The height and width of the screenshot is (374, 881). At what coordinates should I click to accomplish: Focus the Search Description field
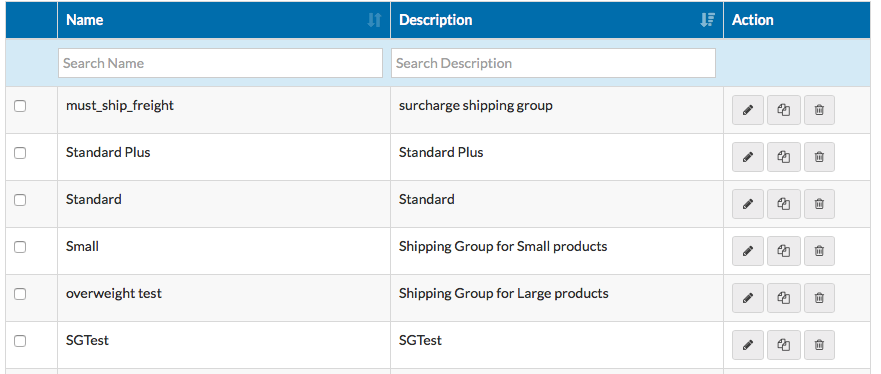pyautogui.click(x=553, y=63)
